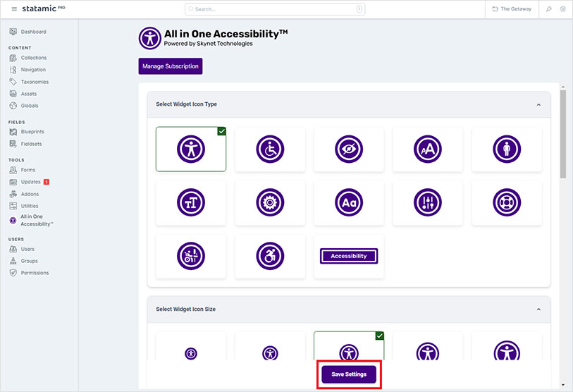The image size is (573, 392).
Task: Select the lifebuoy widget icon
Action: point(507,202)
